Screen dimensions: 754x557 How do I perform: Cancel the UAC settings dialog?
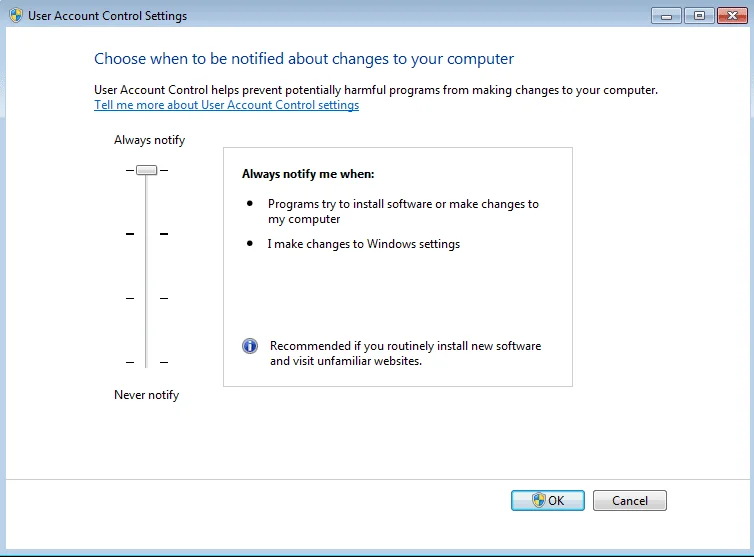[629, 500]
